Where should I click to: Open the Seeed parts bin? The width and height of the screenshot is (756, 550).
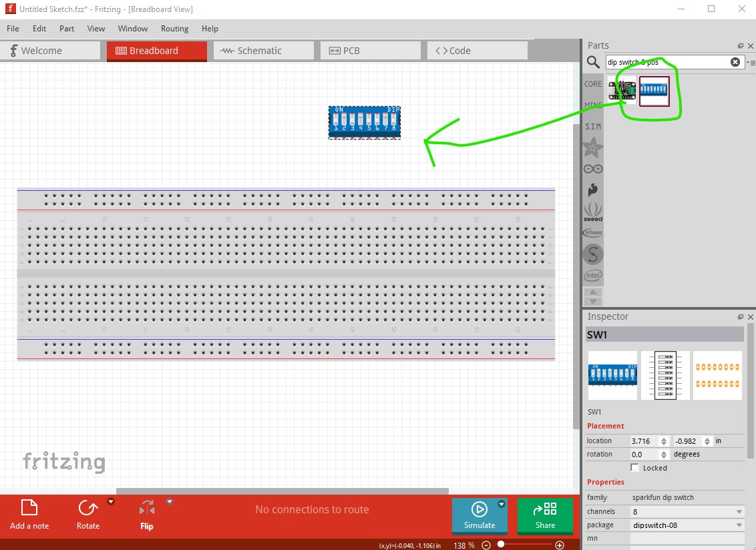(x=592, y=212)
